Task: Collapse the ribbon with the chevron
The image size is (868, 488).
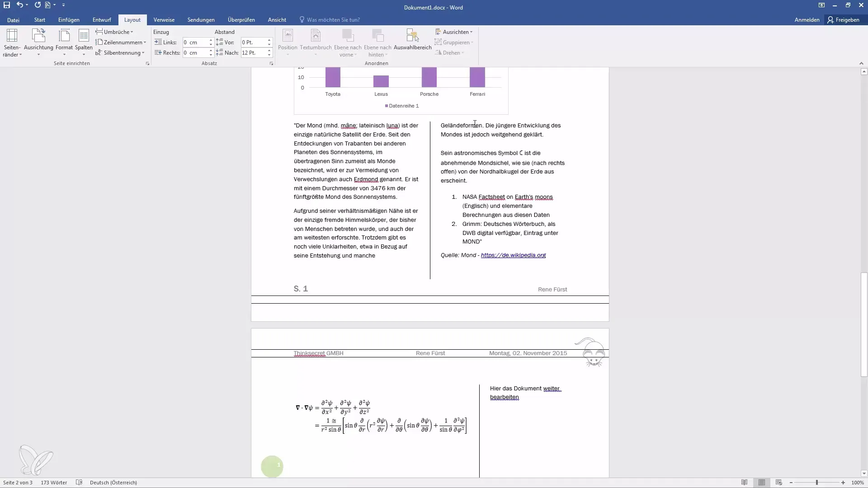Action: coord(861,64)
